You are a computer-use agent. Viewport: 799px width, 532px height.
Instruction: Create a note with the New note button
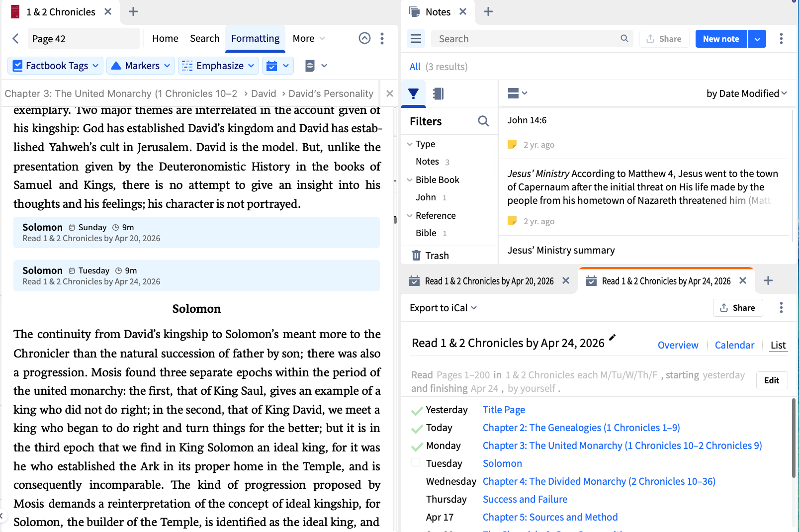[x=721, y=39]
